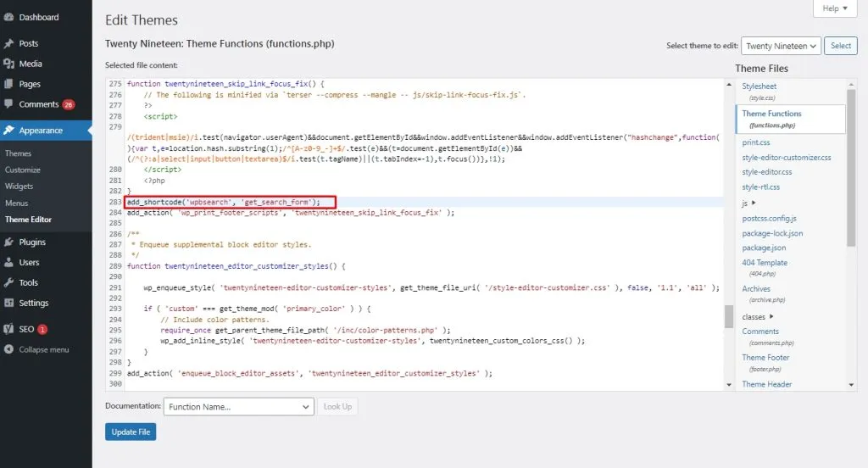
Task: Open style-rtl.css file
Action: (760, 187)
